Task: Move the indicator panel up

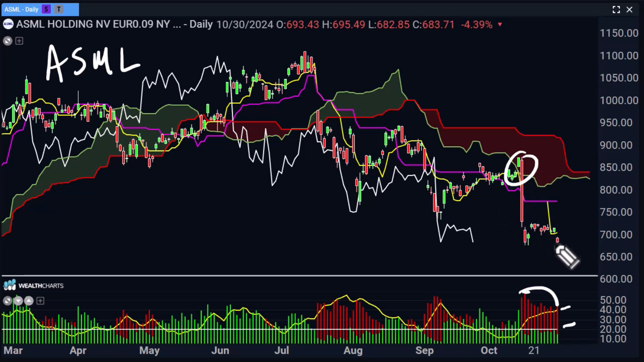Action: tap(29, 301)
